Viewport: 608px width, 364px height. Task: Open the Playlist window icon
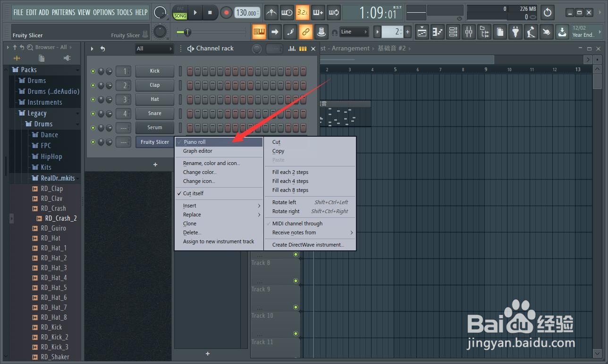tap(422, 32)
